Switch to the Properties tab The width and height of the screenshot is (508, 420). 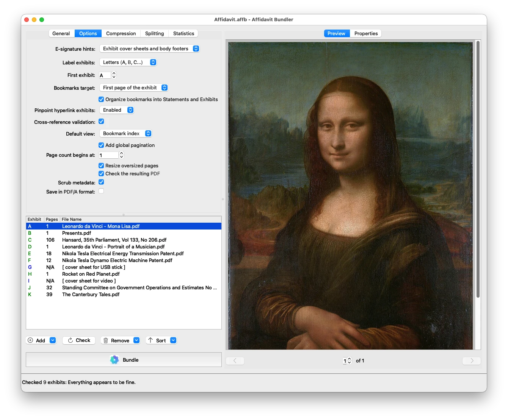click(x=366, y=34)
